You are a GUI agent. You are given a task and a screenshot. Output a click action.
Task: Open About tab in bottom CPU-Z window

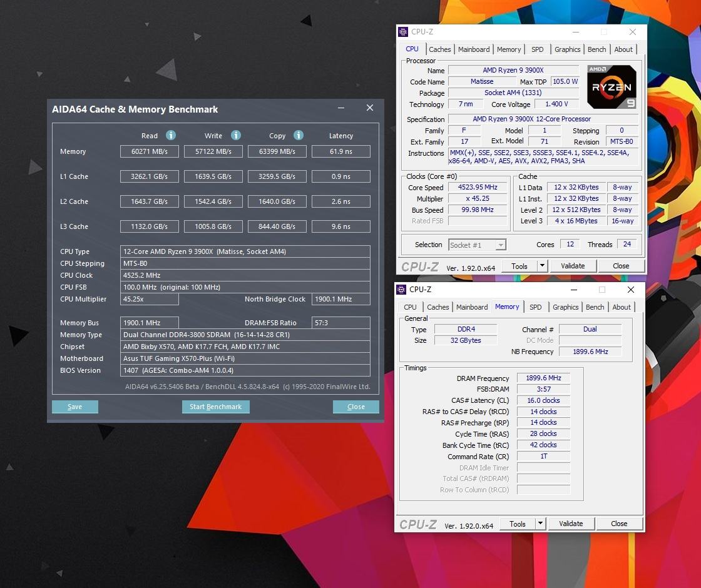[x=622, y=307]
